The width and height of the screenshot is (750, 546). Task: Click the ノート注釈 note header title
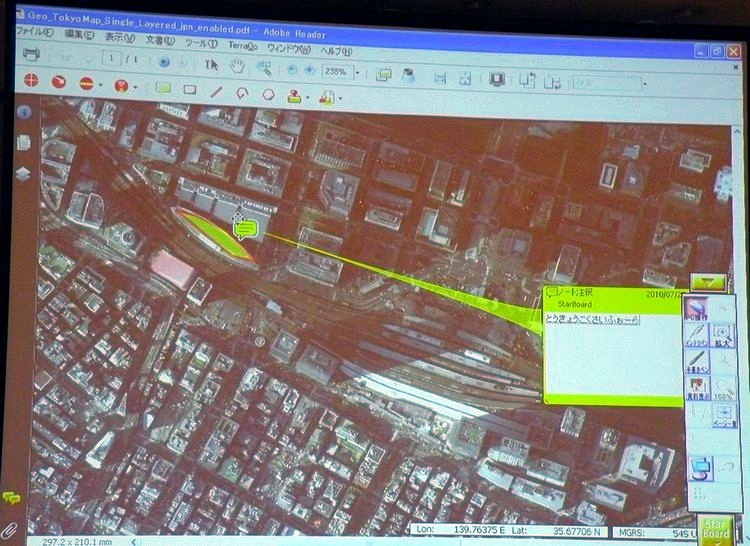[576, 292]
